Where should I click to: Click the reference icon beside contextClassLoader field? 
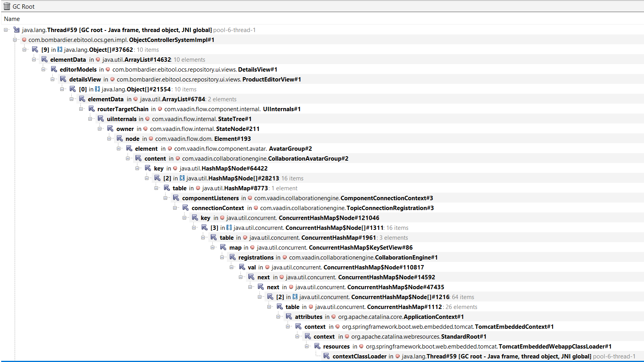pos(327,356)
